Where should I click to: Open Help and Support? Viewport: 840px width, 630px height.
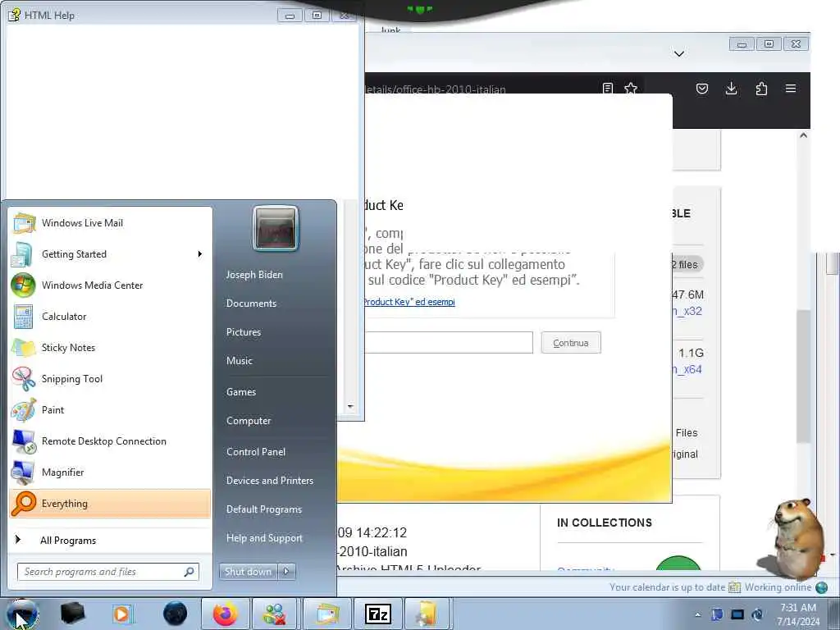click(x=264, y=538)
